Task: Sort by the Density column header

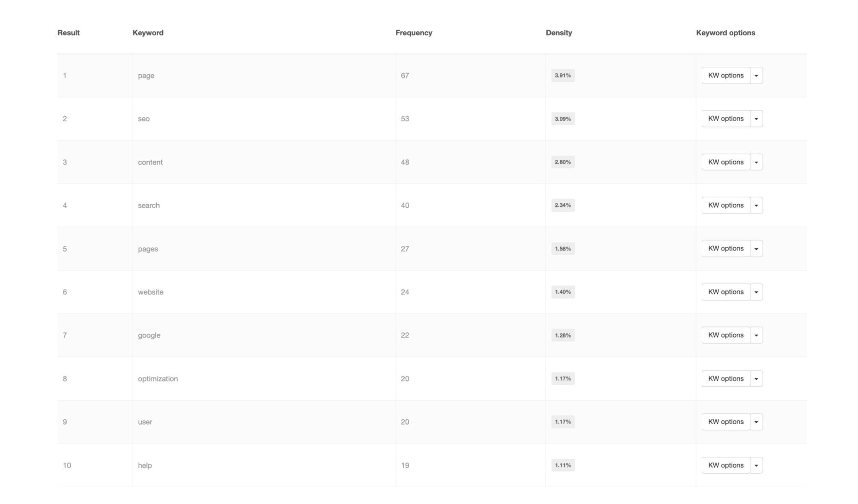Action: coord(559,33)
